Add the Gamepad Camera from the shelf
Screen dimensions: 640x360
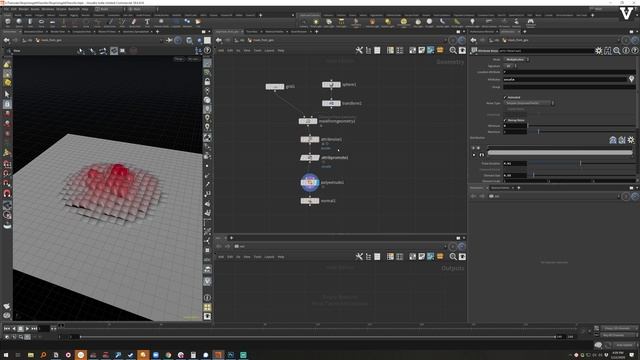(x=531, y=22)
